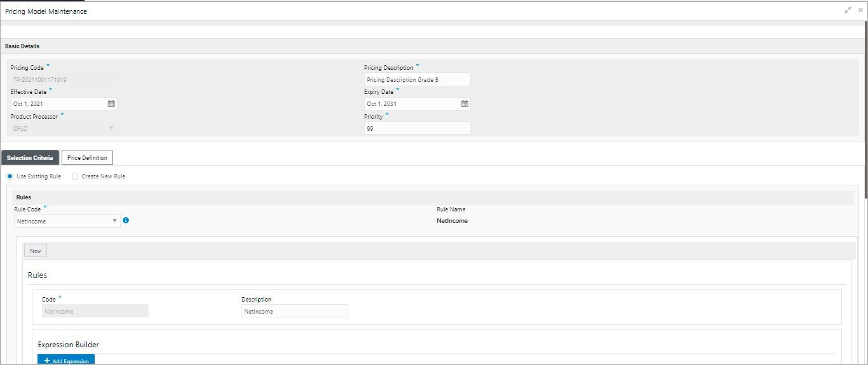Focus the Pricing Description field
This screenshot has width=868, height=365.
pyautogui.click(x=417, y=79)
